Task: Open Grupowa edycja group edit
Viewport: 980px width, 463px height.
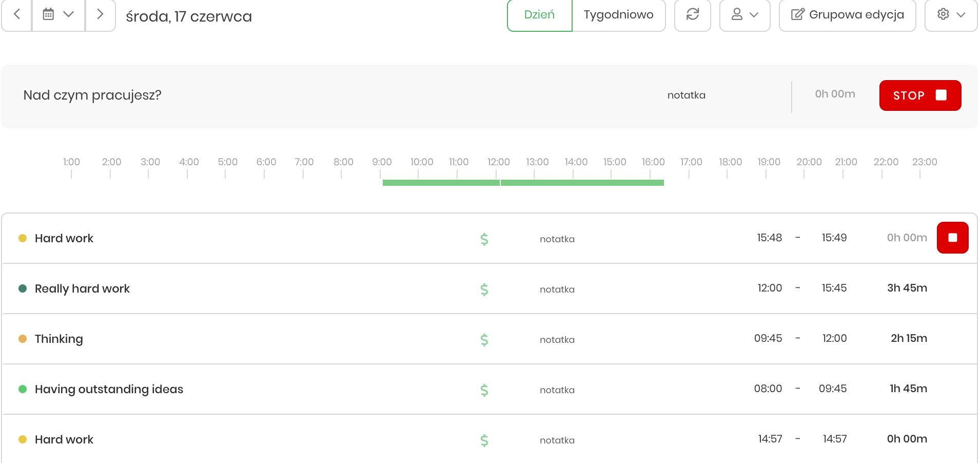Action: (848, 15)
